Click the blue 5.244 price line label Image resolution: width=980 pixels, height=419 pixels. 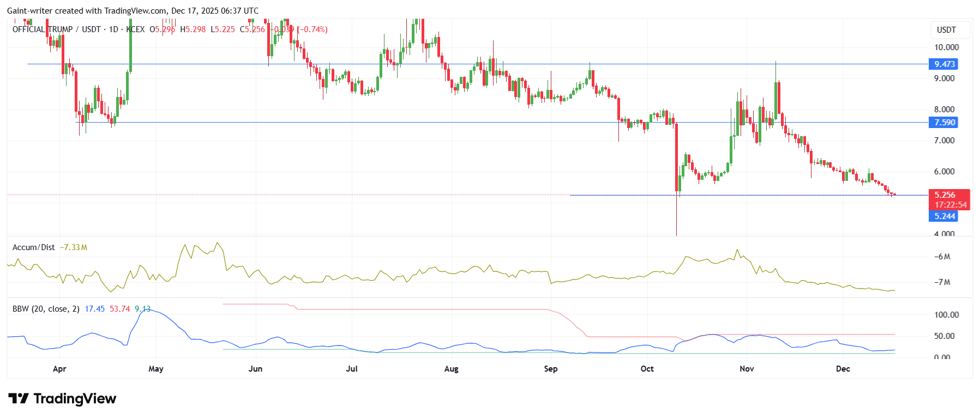tap(943, 216)
